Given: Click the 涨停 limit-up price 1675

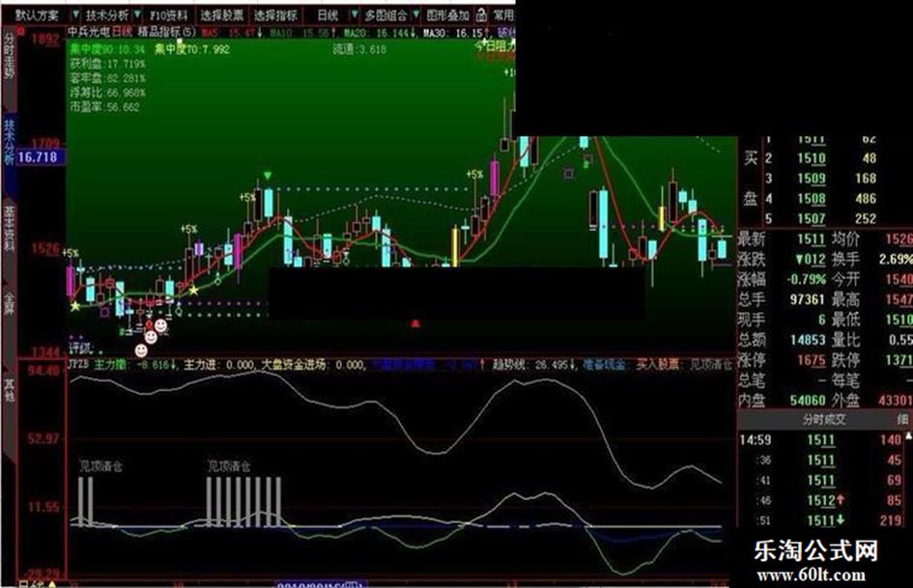Looking at the screenshot, I should coord(812,360).
